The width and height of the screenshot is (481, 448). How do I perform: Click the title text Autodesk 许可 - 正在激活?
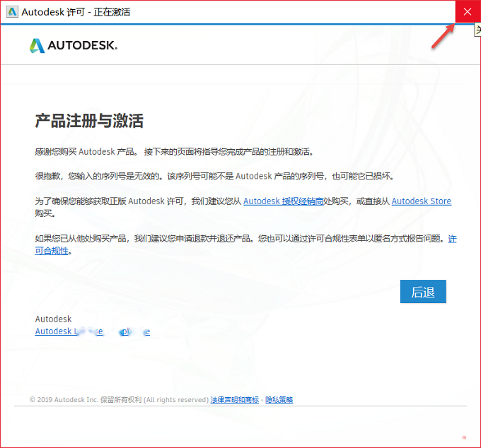[x=76, y=12]
